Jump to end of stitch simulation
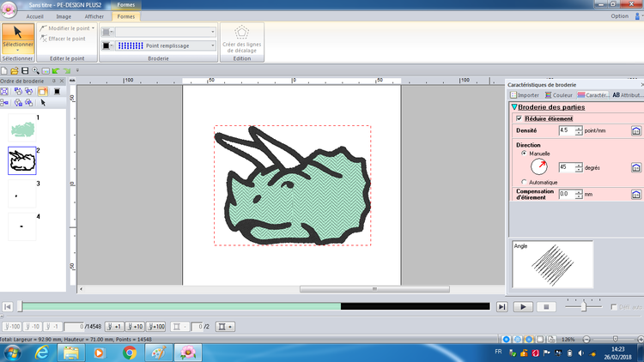 tap(502, 306)
